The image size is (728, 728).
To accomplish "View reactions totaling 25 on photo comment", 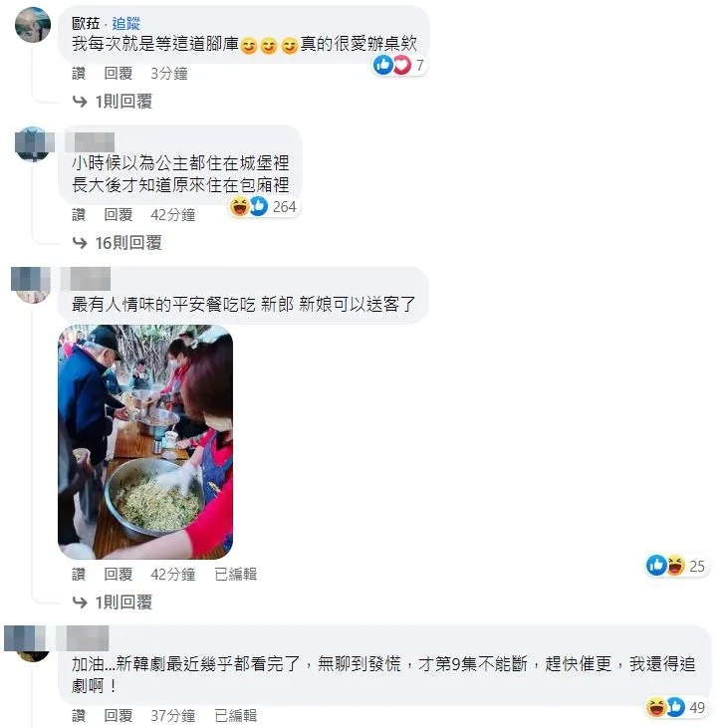I will point(677,566).
